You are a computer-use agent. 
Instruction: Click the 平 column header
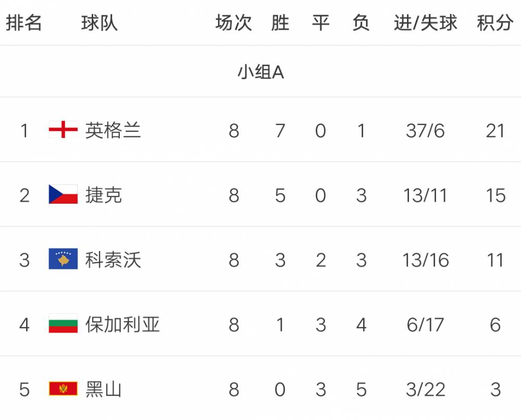[x=320, y=23]
